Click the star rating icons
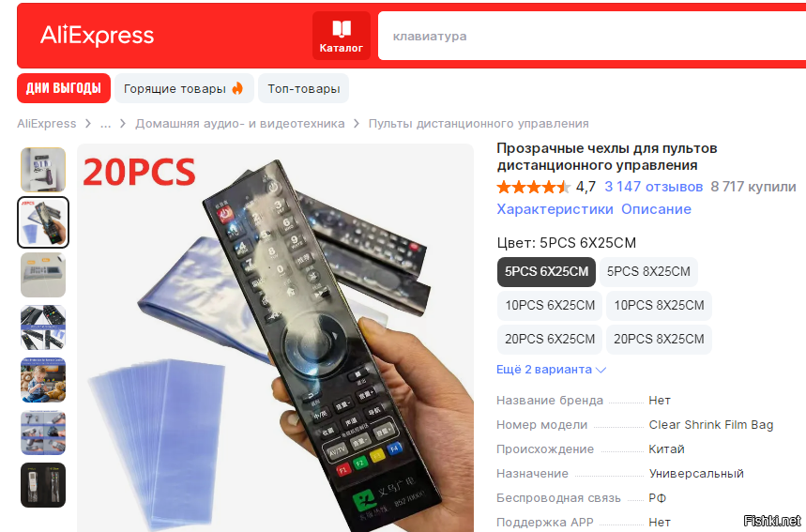 (x=534, y=187)
